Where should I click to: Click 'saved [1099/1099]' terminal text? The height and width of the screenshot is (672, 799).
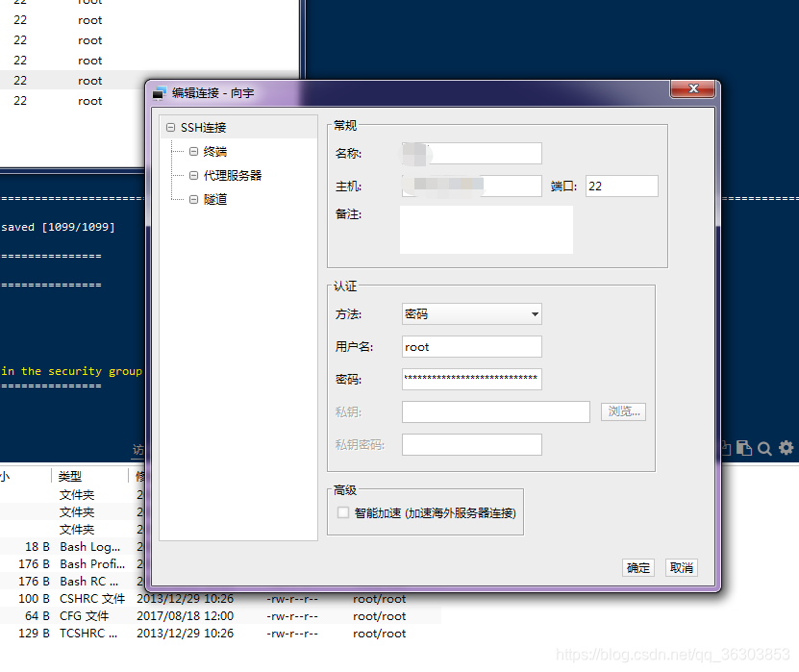coord(58,227)
